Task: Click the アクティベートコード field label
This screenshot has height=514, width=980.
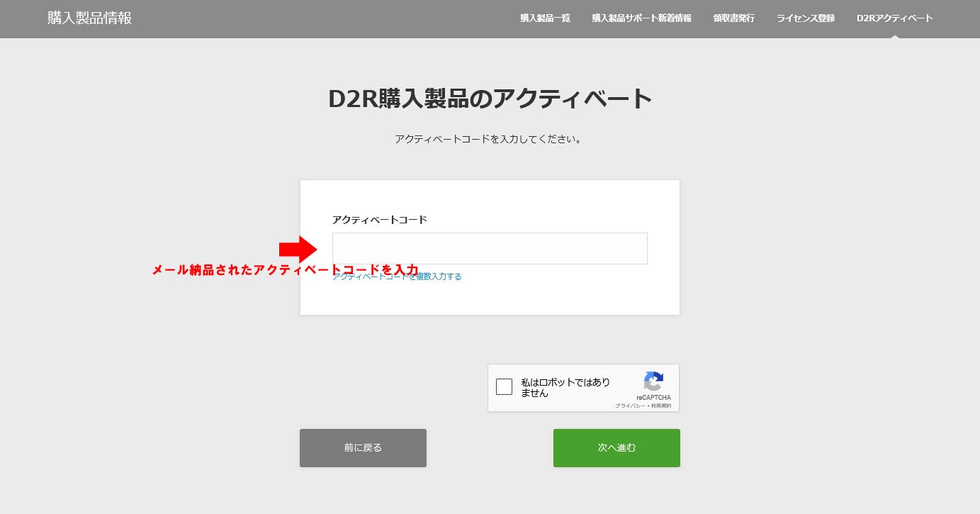Action: tap(379, 220)
